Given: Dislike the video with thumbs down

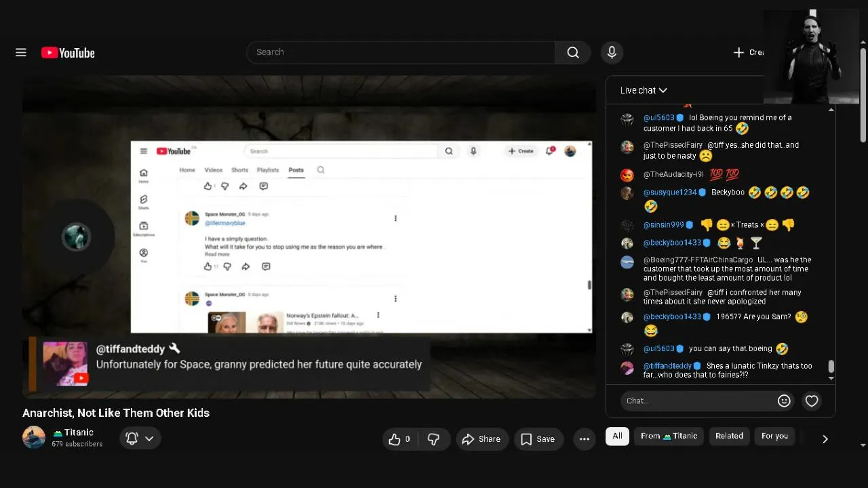Looking at the screenshot, I should tap(434, 439).
